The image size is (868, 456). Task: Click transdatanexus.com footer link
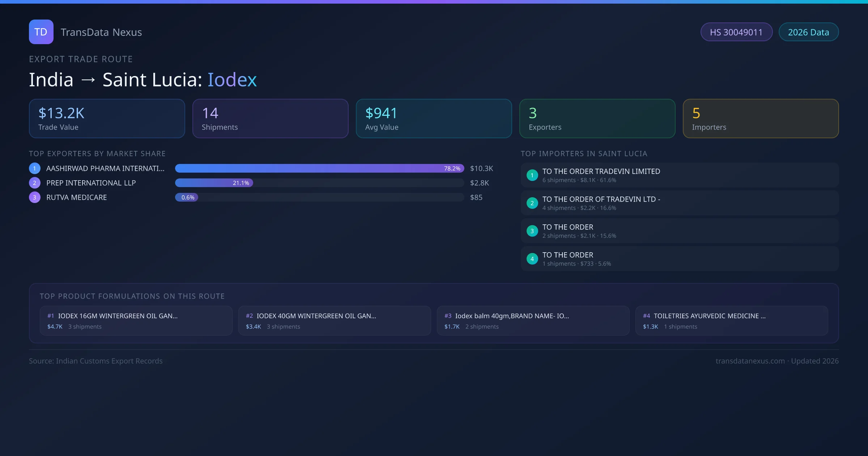(x=750, y=361)
